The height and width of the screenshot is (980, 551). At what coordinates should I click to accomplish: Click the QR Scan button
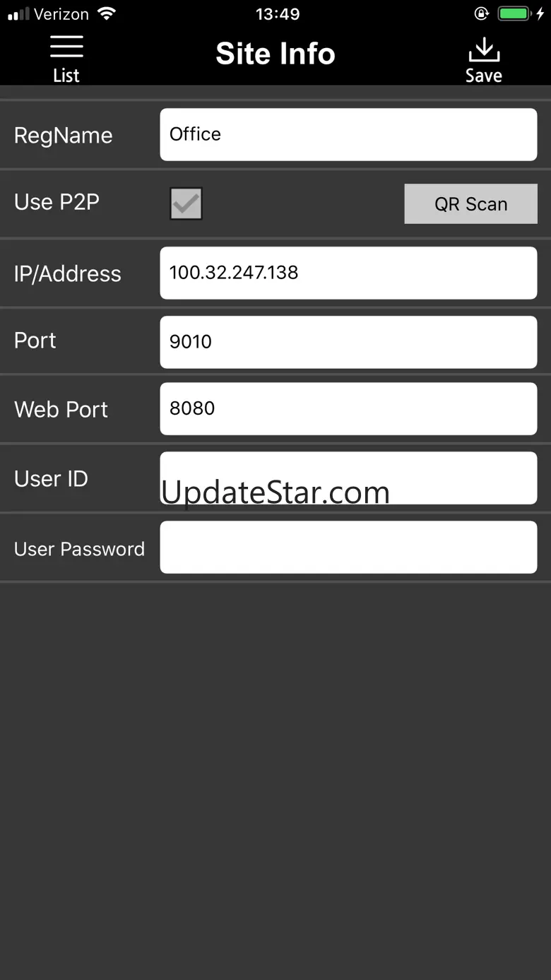[470, 204]
